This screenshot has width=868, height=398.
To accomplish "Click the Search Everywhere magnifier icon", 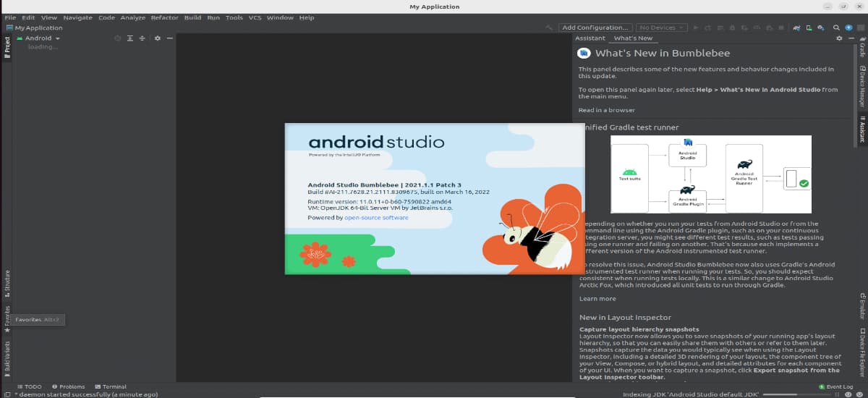I will pos(837,27).
